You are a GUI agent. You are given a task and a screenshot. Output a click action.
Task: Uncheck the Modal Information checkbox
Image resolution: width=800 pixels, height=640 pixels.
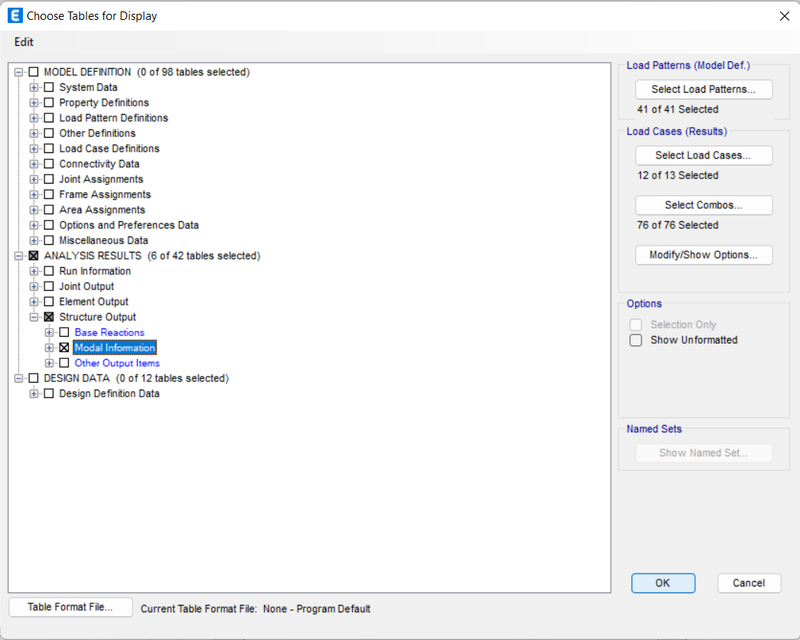(x=64, y=348)
